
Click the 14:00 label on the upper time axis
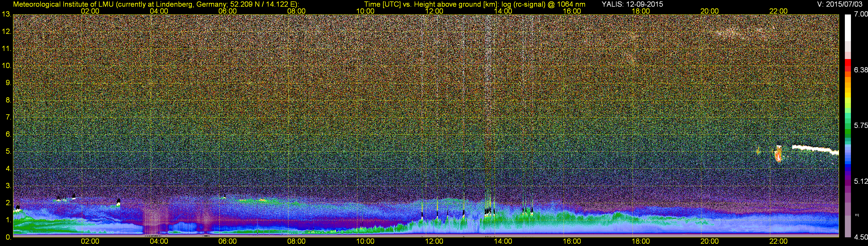click(x=503, y=11)
